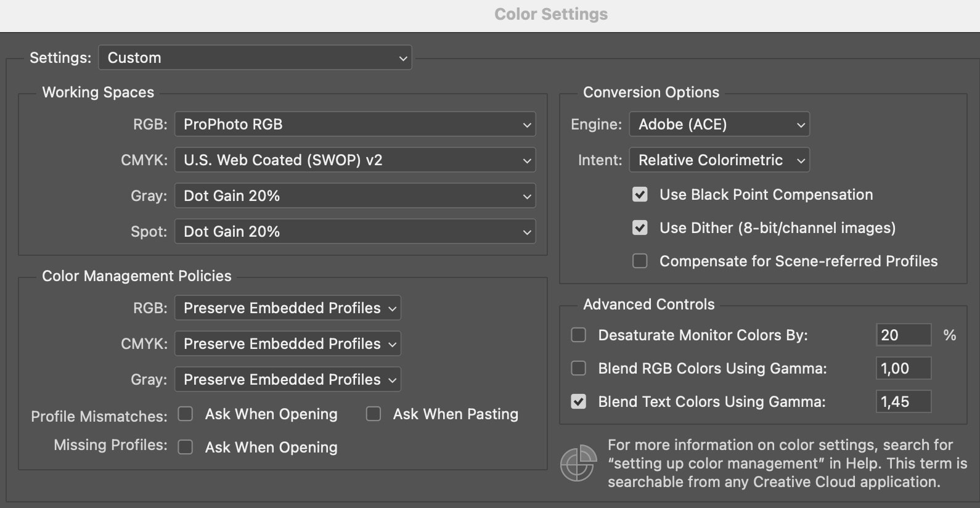The image size is (980, 508).
Task: Open the Settings preset dropdown
Action: 255,58
